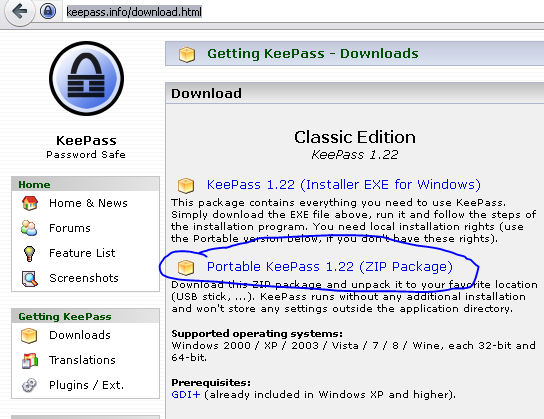Click the lock site identity icon
Image resolution: width=544 pixels, height=419 pixels.
pos(48,11)
